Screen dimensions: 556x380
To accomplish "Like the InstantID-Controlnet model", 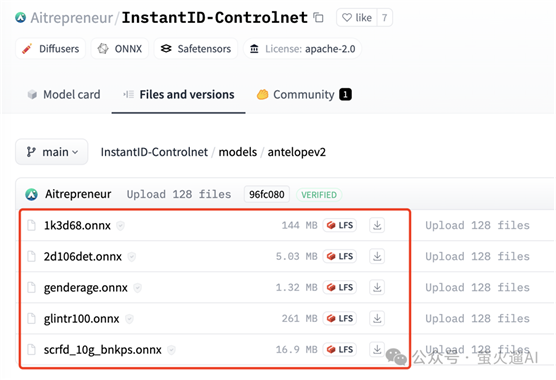I will pos(357,17).
